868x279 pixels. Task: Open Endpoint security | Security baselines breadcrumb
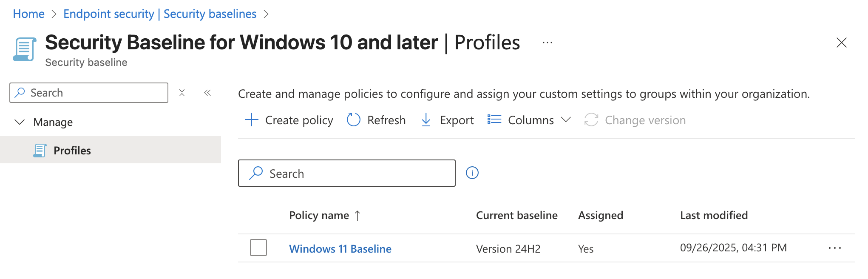(160, 14)
